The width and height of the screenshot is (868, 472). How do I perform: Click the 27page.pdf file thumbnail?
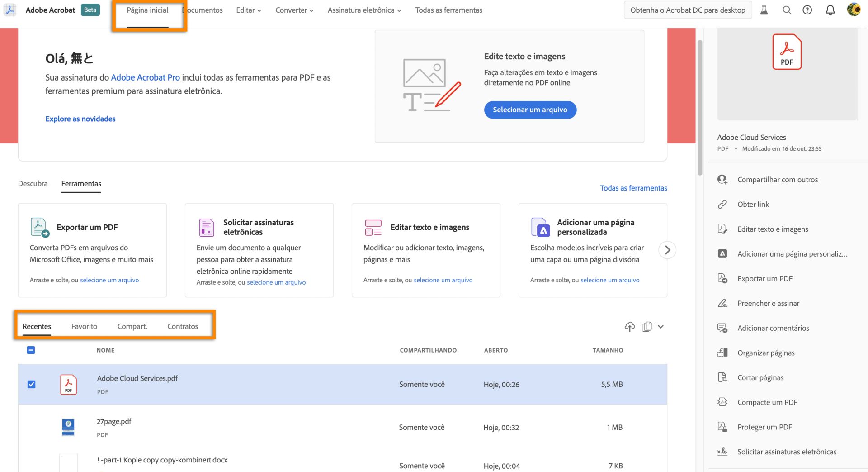68,427
